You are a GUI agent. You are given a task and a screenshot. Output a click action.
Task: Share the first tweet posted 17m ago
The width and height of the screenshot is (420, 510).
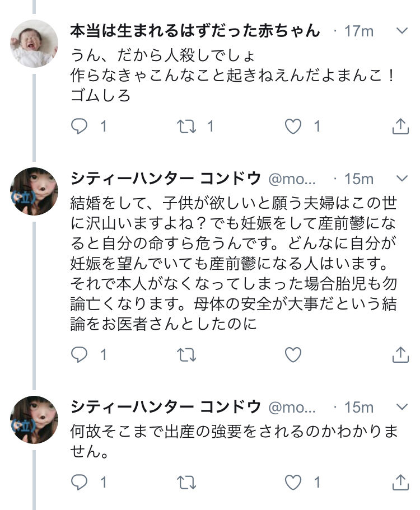pyautogui.click(x=400, y=127)
